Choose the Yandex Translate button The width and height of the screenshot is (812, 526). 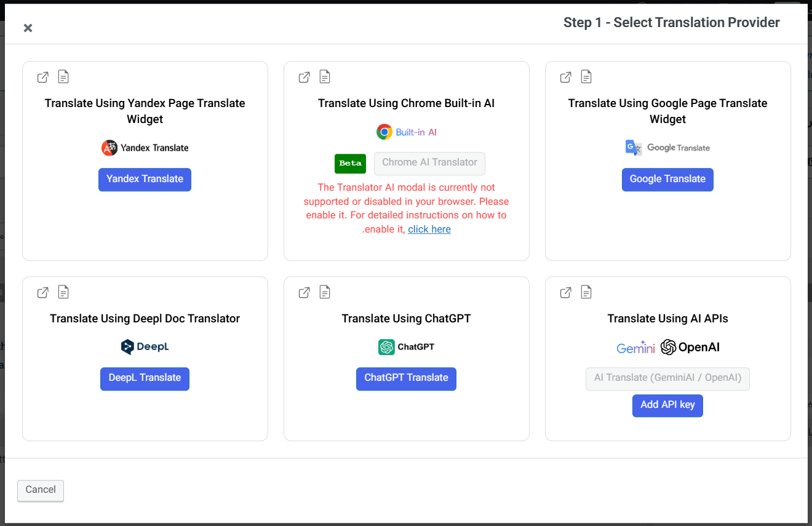[x=145, y=179]
